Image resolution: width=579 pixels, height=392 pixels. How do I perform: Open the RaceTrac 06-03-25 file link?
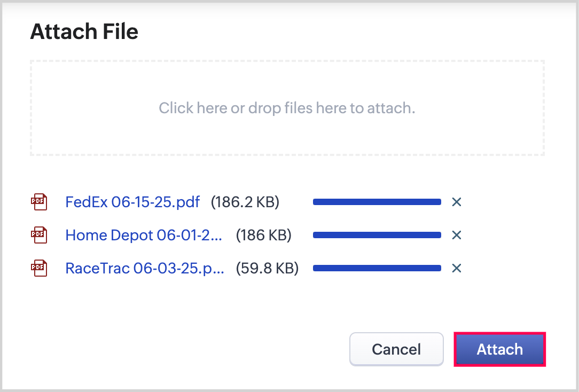pyautogui.click(x=144, y=268)
